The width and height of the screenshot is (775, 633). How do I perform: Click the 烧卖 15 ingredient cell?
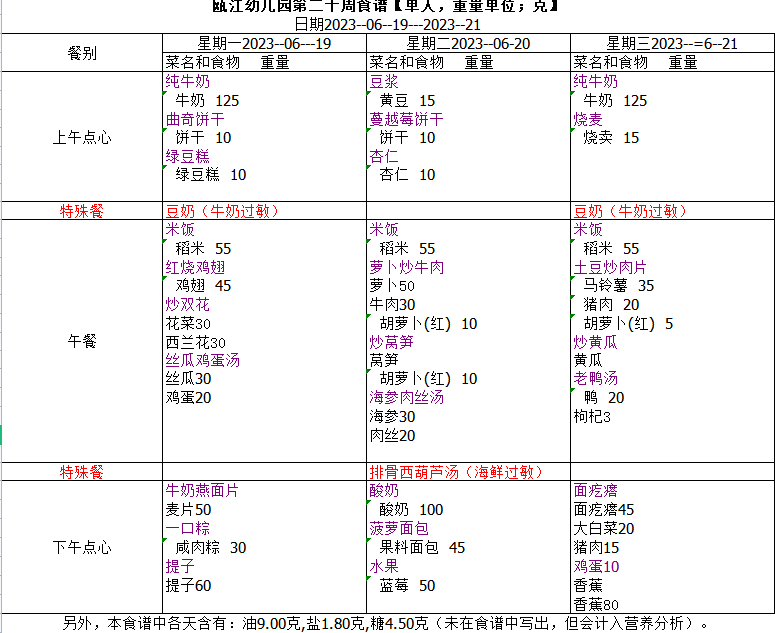(611, 137)
